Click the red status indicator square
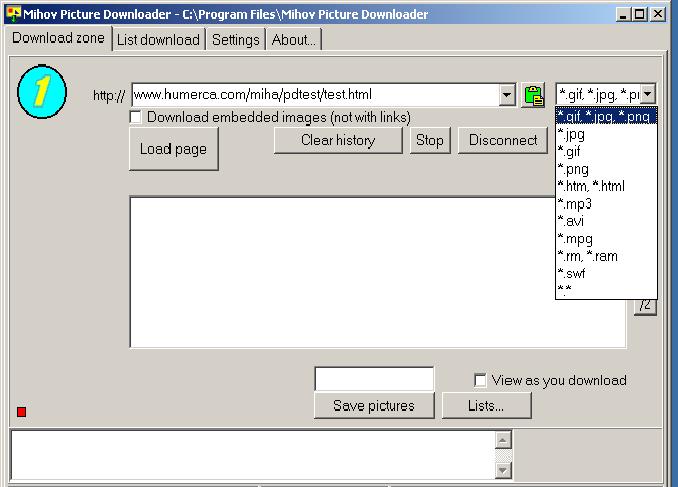Image resolution: width=678 pixels, height=487 pixels. coord(22,412)
